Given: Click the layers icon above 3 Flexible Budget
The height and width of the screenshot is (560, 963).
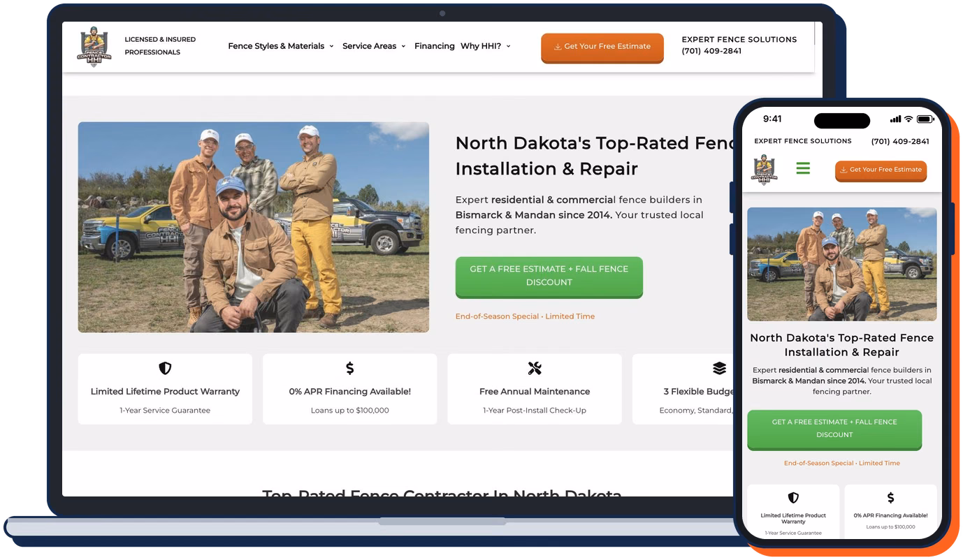Looking at the screenshot, I should pos(719,368).
